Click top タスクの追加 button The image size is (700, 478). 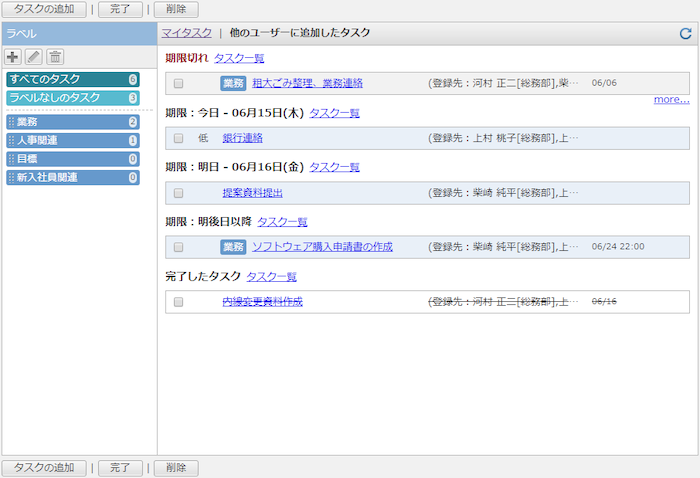point(43,9)
